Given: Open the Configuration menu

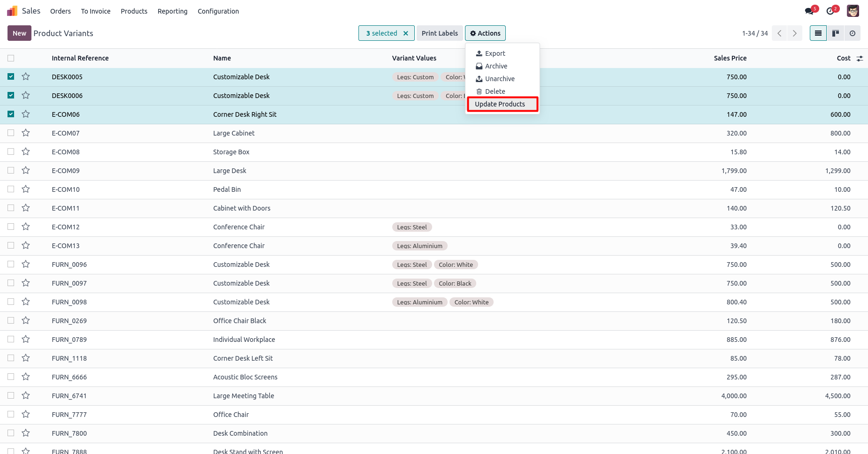Looking at the screenshot, I should (x=218, y=11).
